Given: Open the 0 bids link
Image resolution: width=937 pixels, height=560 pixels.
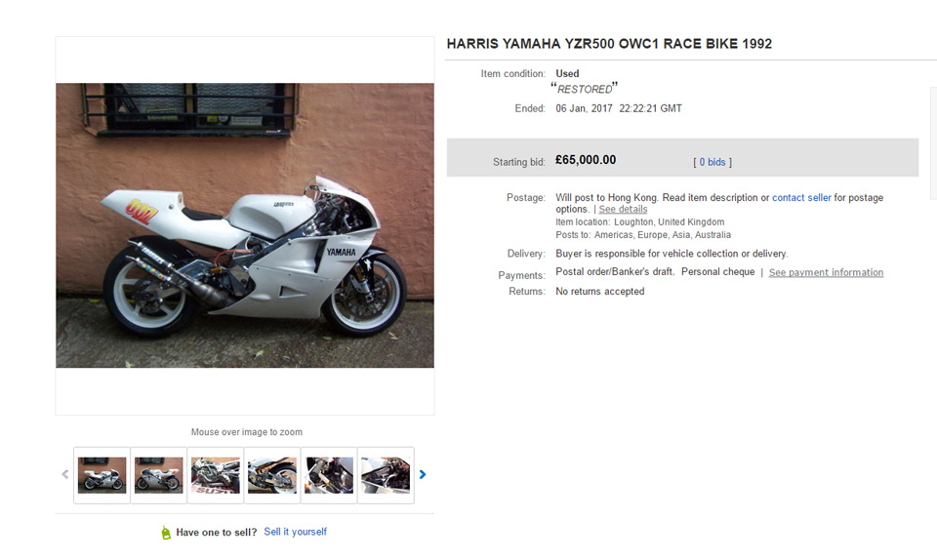Looking at the screenshot, I should (x=713, y=162).
